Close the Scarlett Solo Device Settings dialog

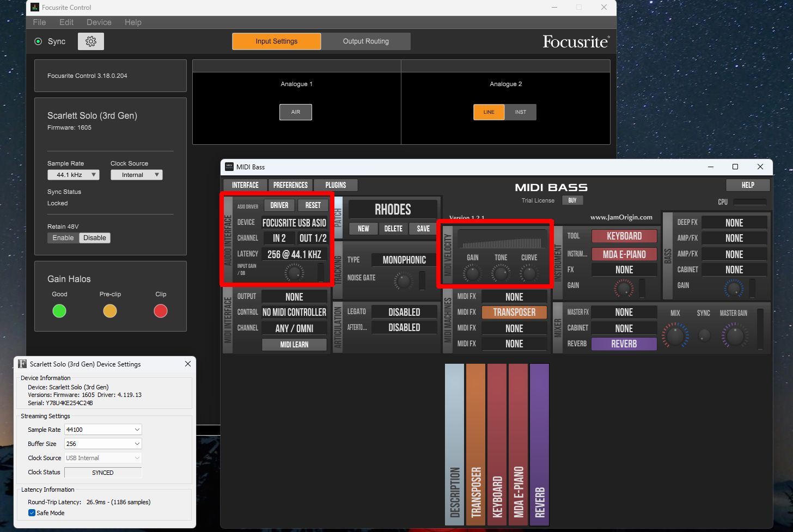tap(188, 364)
